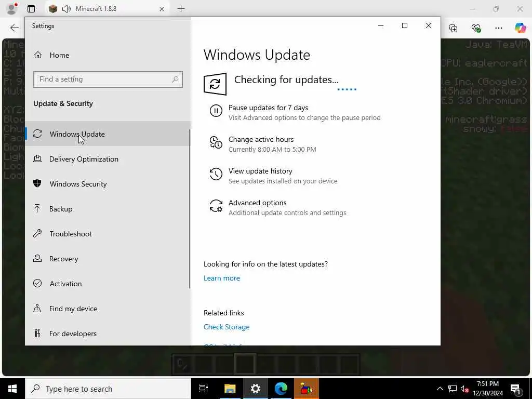532x399 pixels.
Task: Open Windows Security section
Action: (108, 184)
